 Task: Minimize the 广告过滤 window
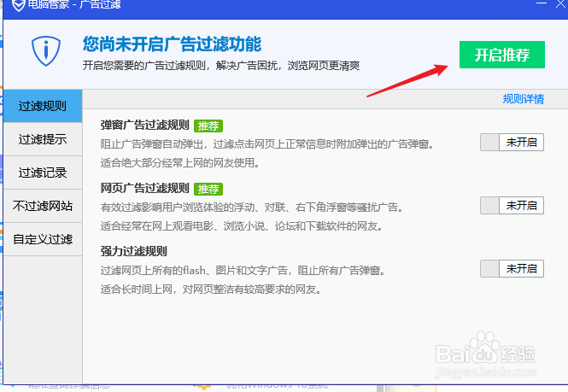click(x=542, y=3)
